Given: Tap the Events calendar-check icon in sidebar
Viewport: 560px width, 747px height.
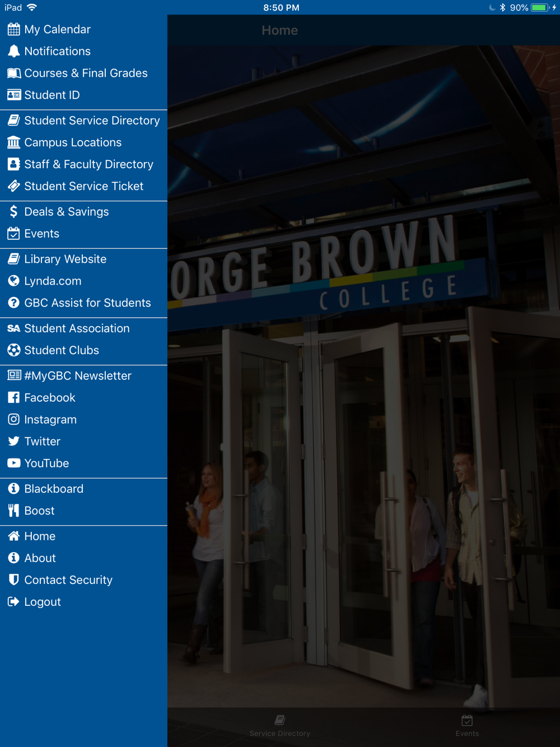Looking at the screenshot, I should (14, 233).
